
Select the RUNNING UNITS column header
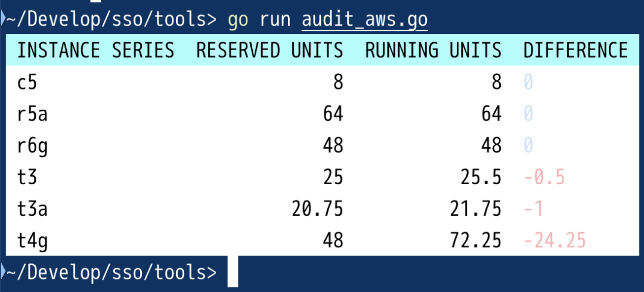434,51
